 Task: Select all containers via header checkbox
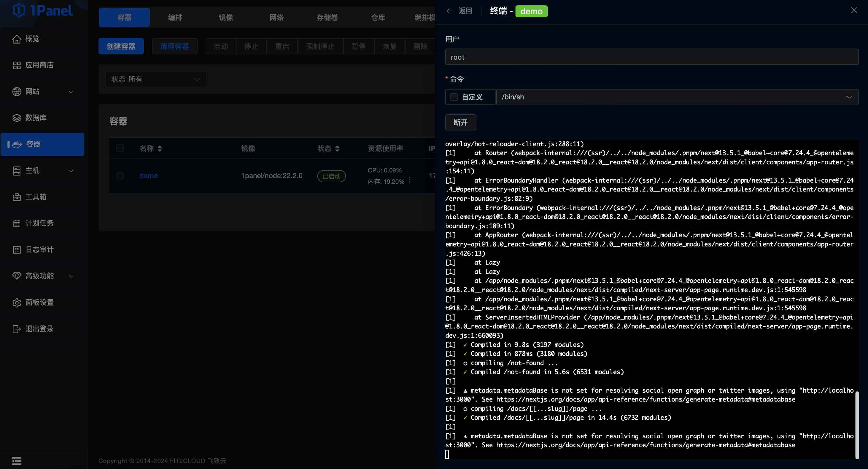(120, 148)
